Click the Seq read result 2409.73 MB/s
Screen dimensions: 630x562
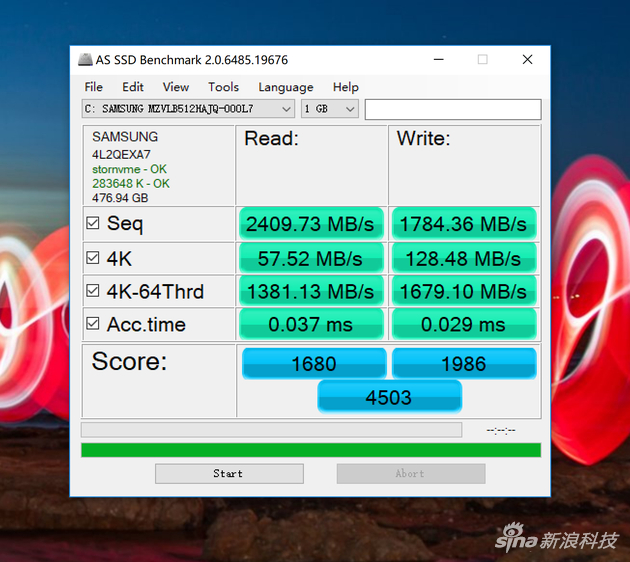[311, 224]
